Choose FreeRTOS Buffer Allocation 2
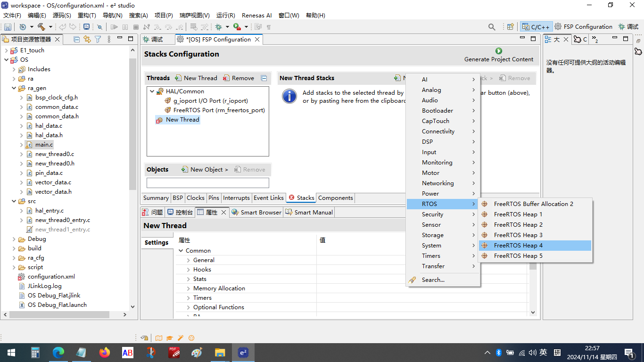 (x=535, y=204)
